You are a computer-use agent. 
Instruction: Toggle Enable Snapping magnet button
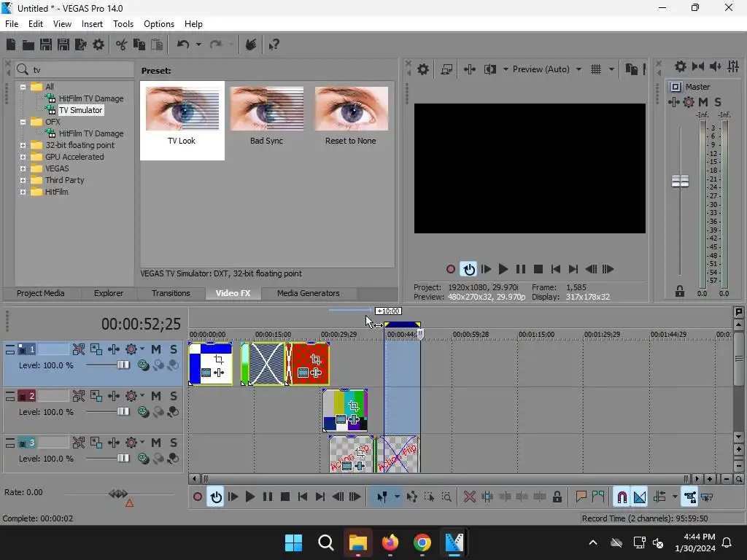pos(622,497)
